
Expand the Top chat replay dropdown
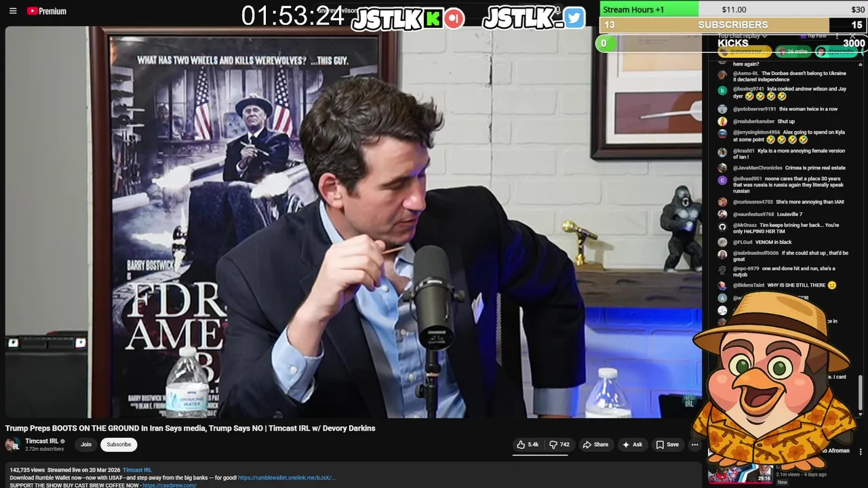tap(743, 36)
